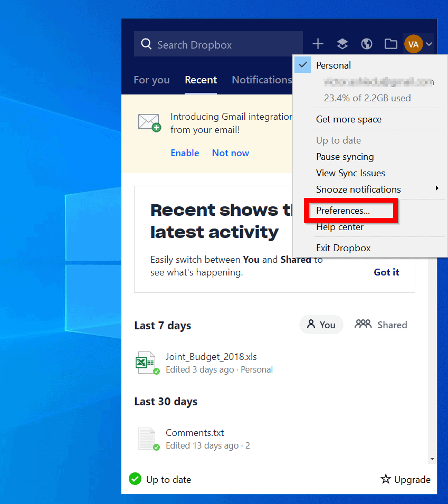Toggle the Personal account checkmark
This screenshot has height=504, width=448.
click(x=303, y=64)
